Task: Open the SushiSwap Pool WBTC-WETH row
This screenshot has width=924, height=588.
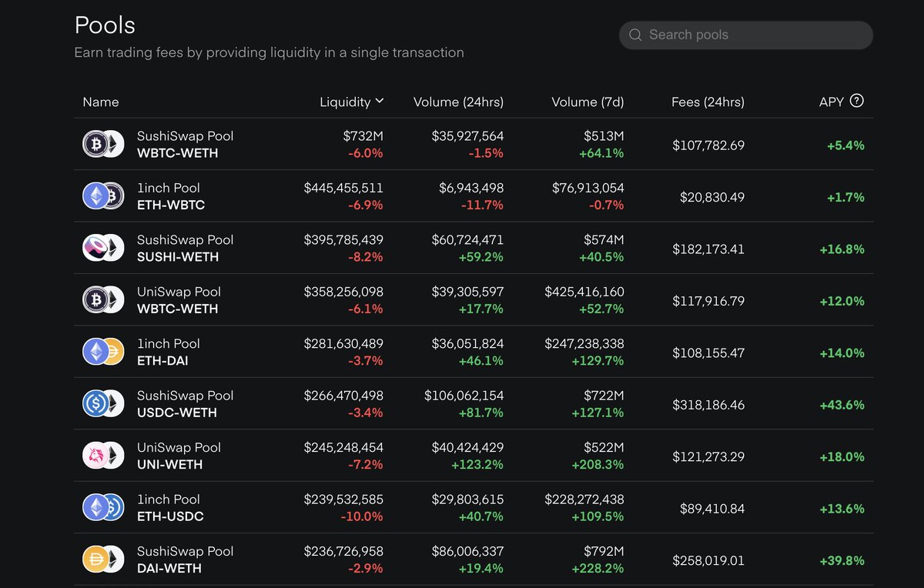Action: click(x=474, y=145)
